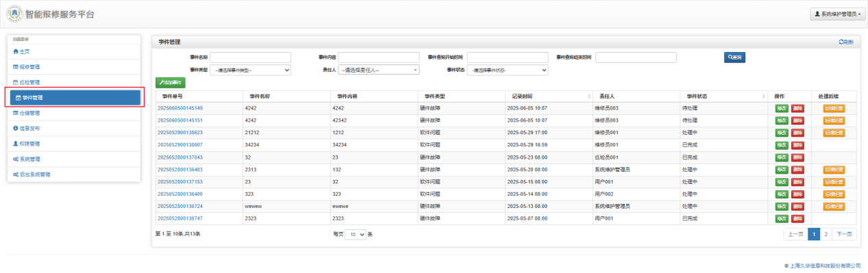Viewport: 868px width, 273px height.
Task: Click 删除 for event 2025052800137043
Action: pos(797,157)
